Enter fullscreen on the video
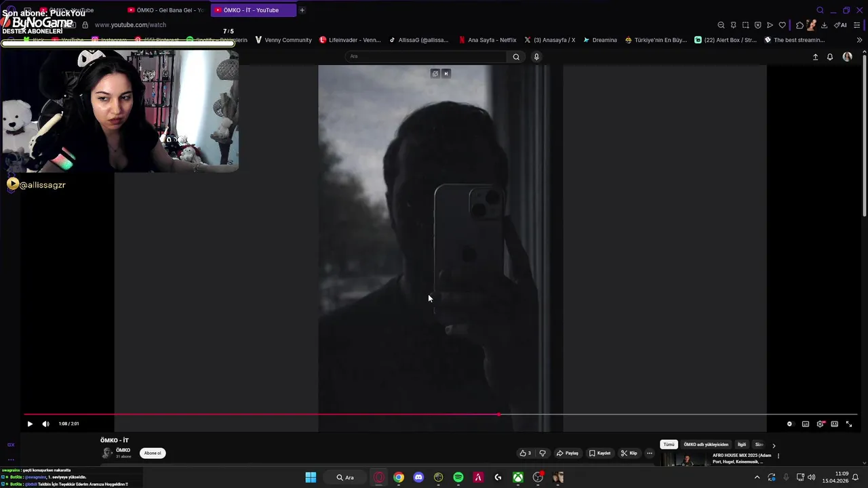The height and width of the screenshot is (488, 868). (x=849, y=424)
